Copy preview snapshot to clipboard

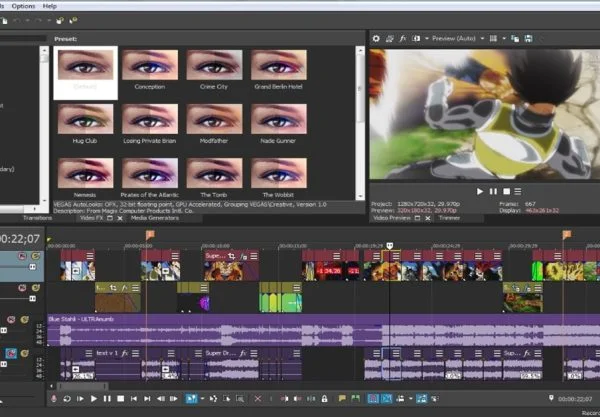coord(515,39)
